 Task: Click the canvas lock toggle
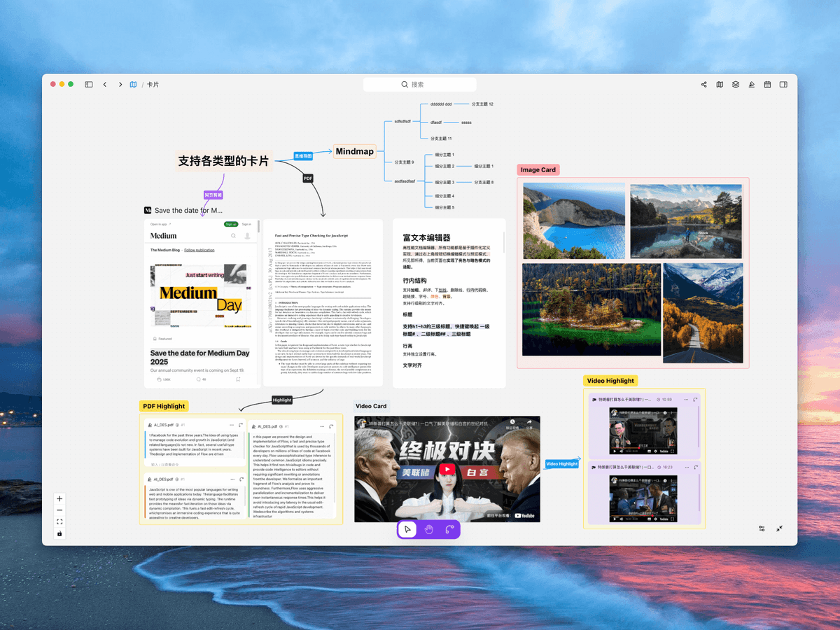tap(59, 533)
